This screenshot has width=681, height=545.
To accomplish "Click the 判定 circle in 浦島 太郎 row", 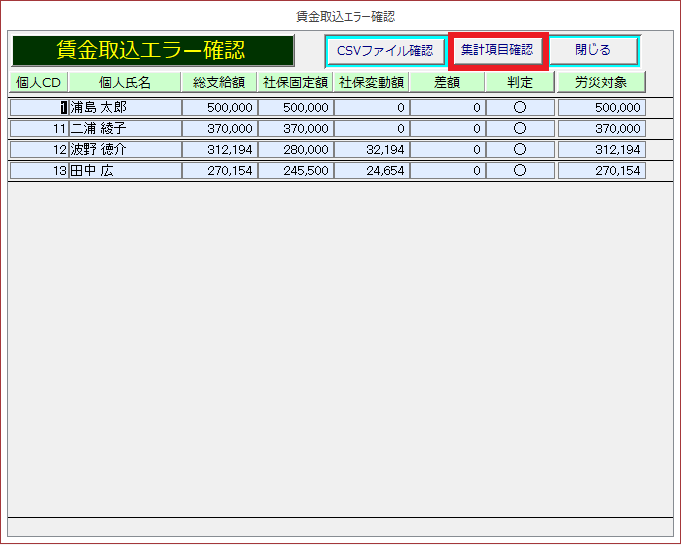I will pyautogui.click(x=520, y=107).
